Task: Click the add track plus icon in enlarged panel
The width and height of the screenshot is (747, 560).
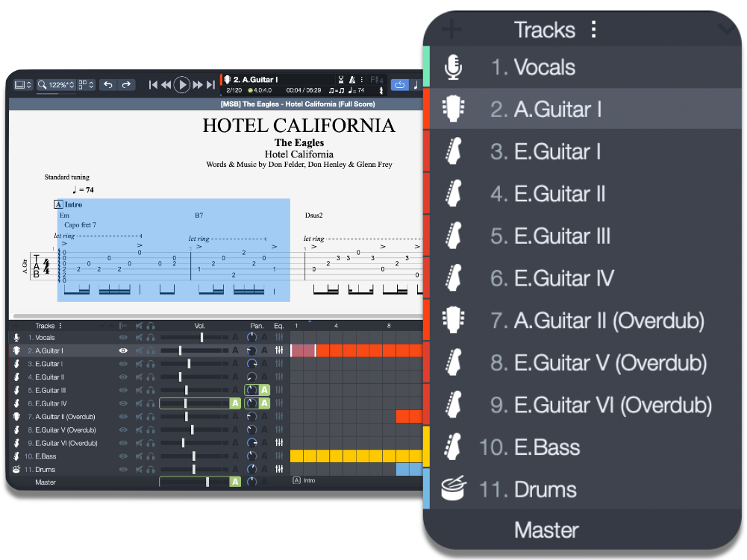Action: coord(451,31)
